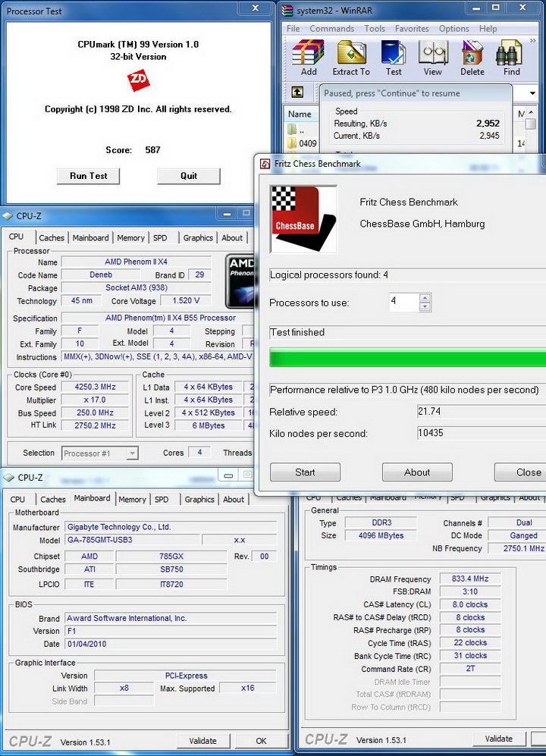Image resolution: width=546 pixels, height=756 pixels.
Task: Click the CPUmark Score value 587
Action: pyautogui.click(x=152, y=150)
